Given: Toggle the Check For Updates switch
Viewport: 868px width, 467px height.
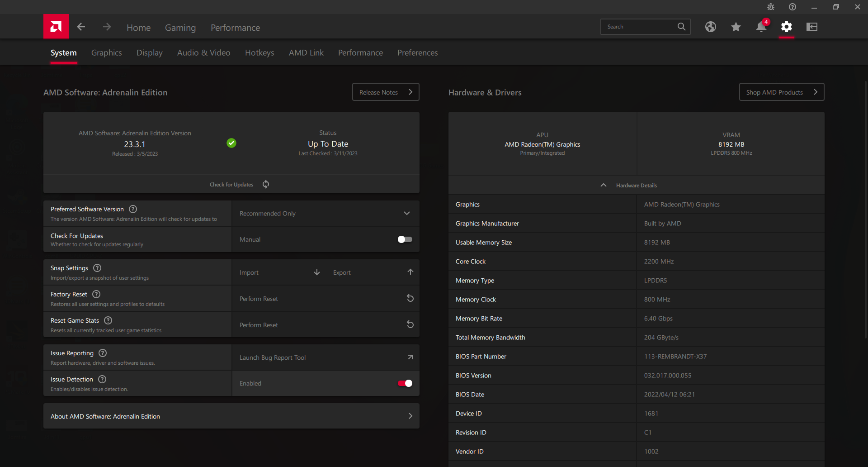Looking at the screenshot, I should (x=405, y=239).
